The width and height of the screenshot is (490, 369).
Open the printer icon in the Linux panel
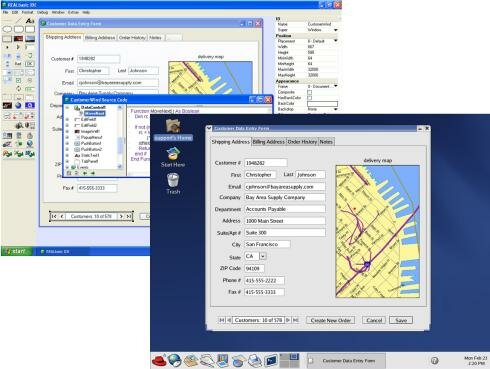[255, 360]
